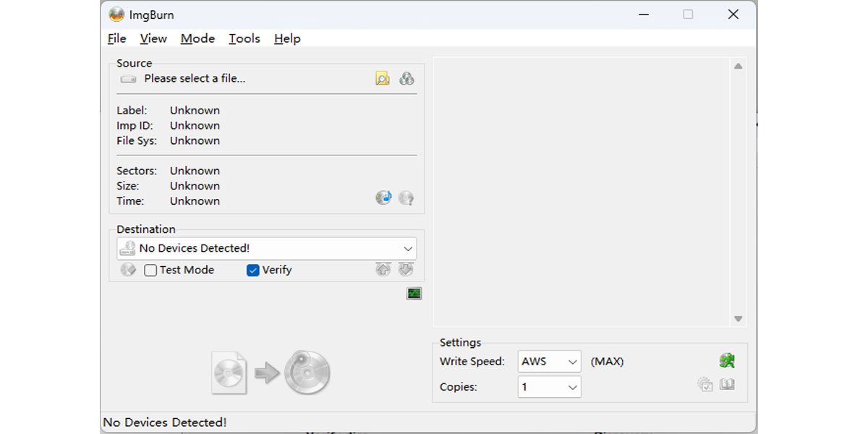Open the File menu
This screenshot has height=434, width=868.
tap(116, 38)
